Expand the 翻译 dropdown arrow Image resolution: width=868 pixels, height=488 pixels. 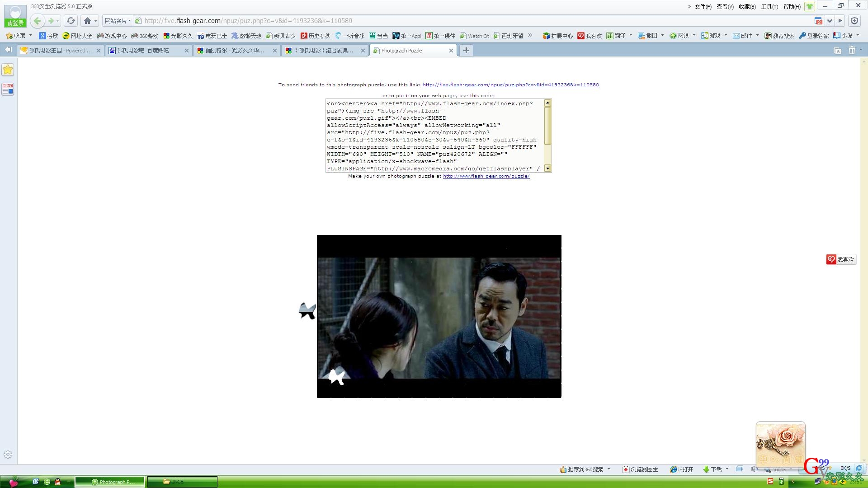tap(631, 35)
